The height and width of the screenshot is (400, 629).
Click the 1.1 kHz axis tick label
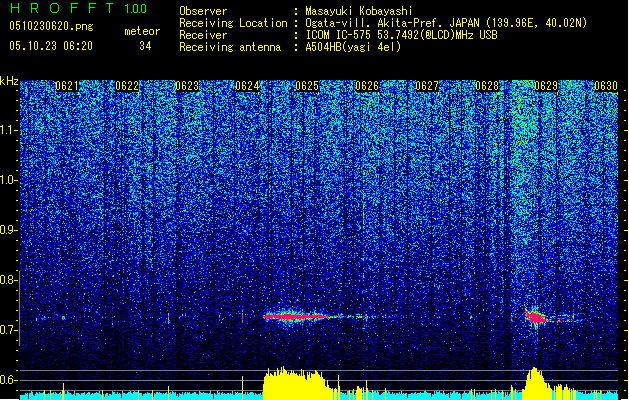pos(9,130)
